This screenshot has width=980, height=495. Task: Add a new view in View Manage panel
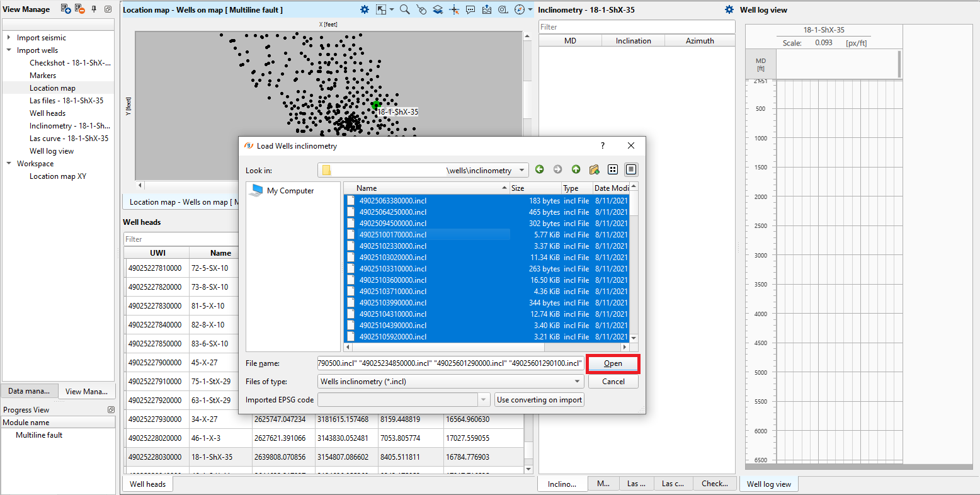tap(66, 8)
